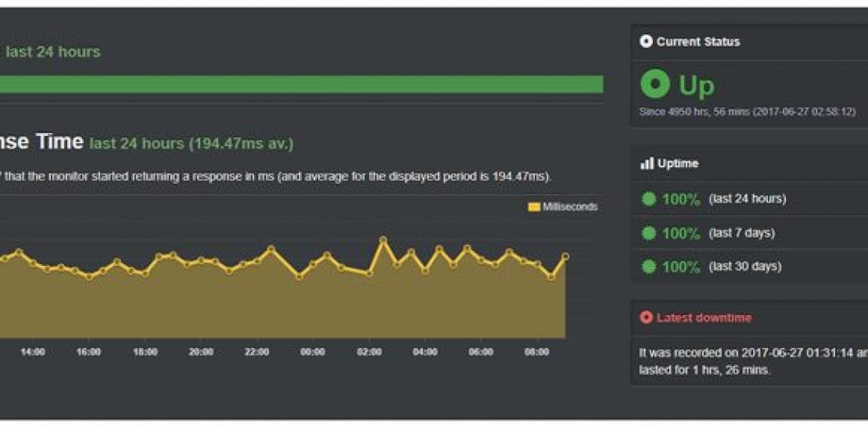Click green badge beside last 24 hours uptime

pyautogui.click(x=648, y=199)
